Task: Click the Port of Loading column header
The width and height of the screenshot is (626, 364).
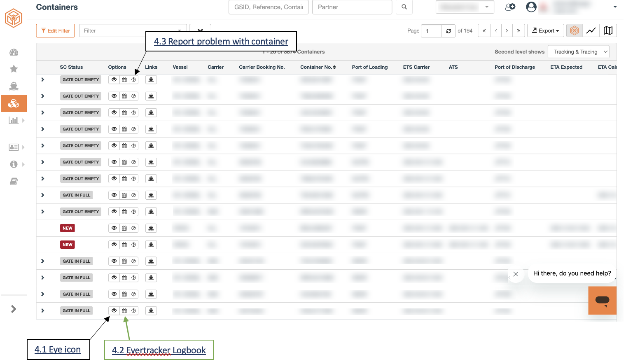Action: coord(369,67)
